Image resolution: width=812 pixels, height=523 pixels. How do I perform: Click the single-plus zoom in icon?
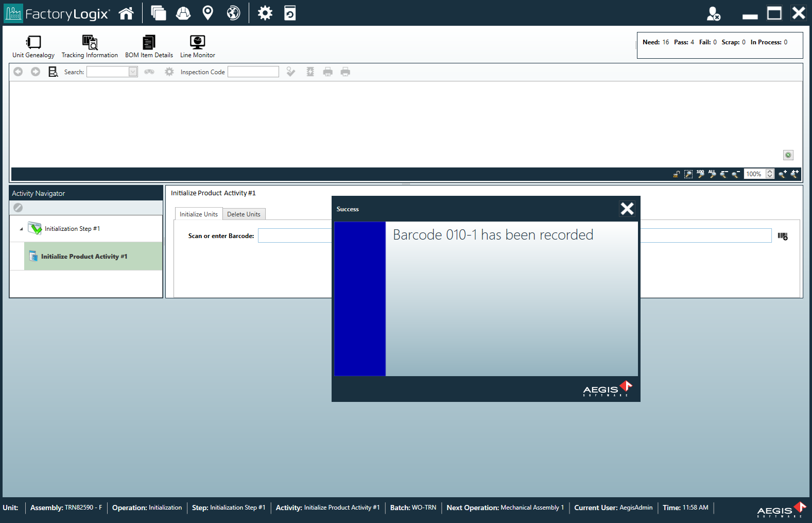point(783,174)
